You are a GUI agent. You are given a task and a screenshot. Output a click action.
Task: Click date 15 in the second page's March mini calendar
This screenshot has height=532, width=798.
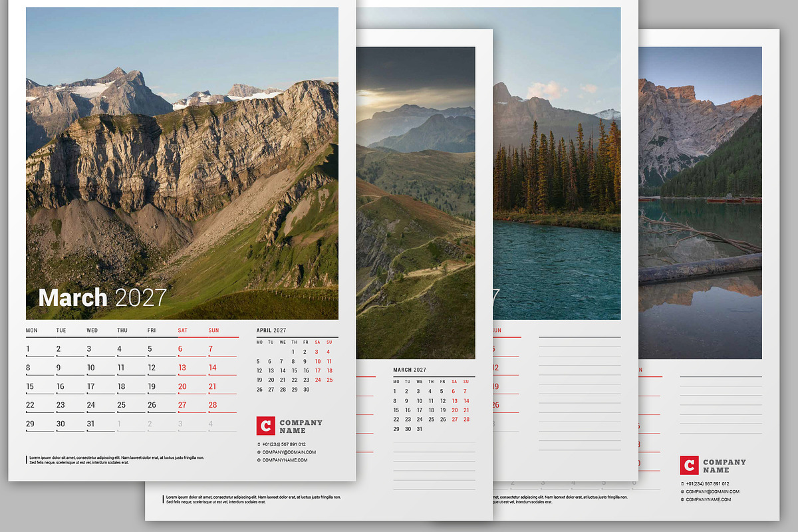pos(396,410)
